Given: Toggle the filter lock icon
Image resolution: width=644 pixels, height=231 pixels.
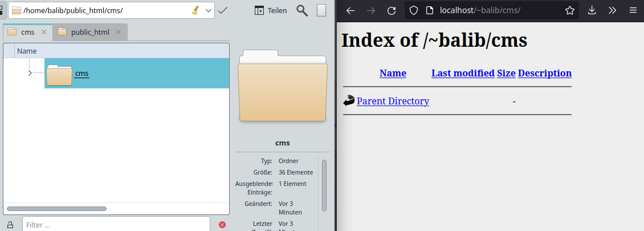Looking at the screenshot, I should click(x=10, y=225).
